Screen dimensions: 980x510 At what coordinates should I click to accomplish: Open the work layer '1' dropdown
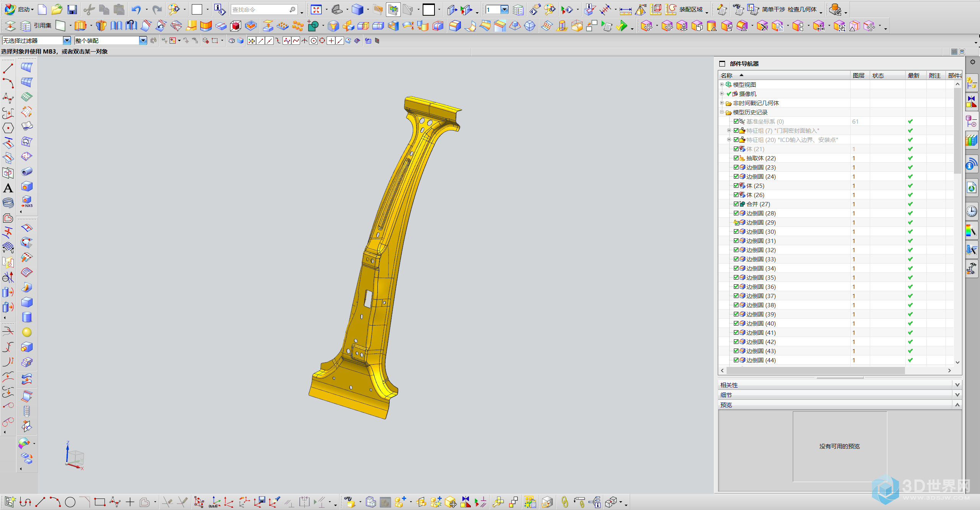click(505, 10)
